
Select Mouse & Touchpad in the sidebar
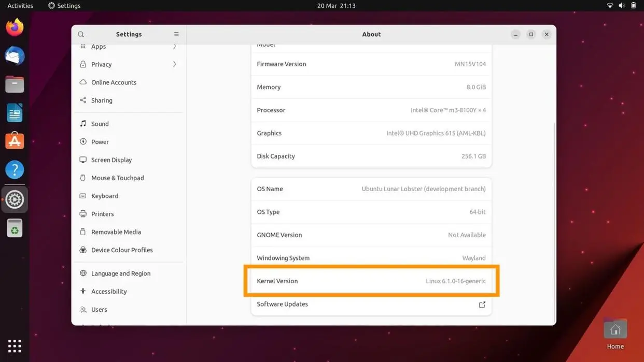pos(129,178)
